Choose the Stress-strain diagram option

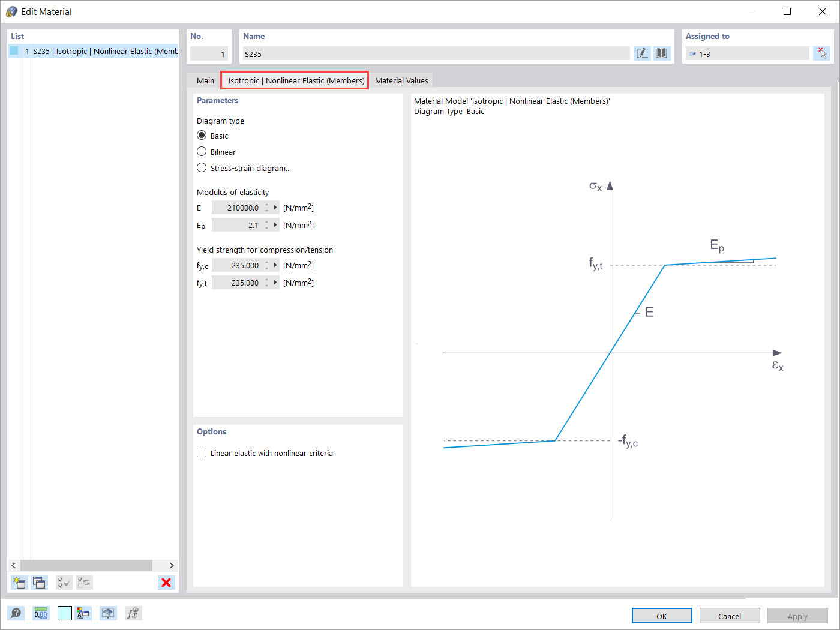[202, 167]
